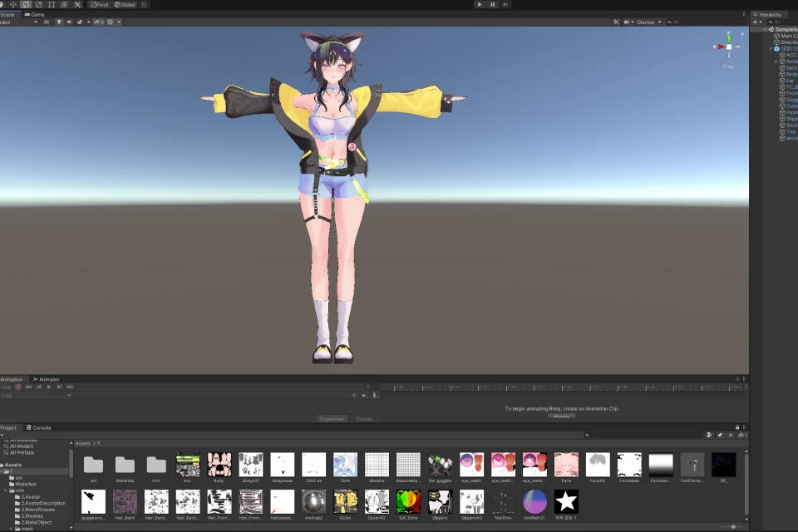Toggle scene audio speaker icon

pyautogui.click(x=69, y=22)
